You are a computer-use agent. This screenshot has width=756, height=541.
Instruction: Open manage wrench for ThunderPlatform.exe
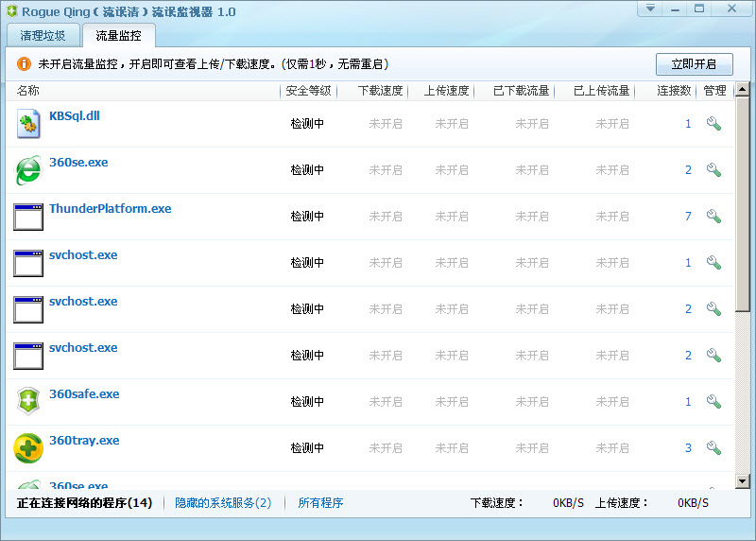pos(713,217)
